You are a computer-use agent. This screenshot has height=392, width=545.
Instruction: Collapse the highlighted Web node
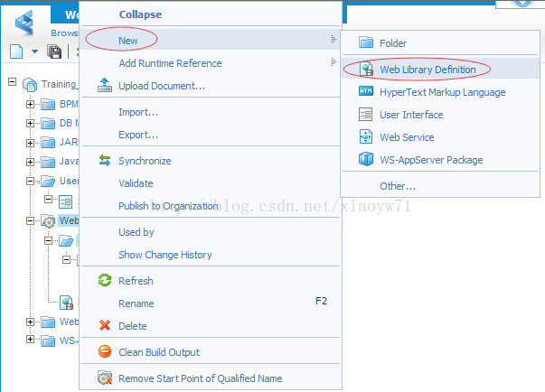coord(30,220)
